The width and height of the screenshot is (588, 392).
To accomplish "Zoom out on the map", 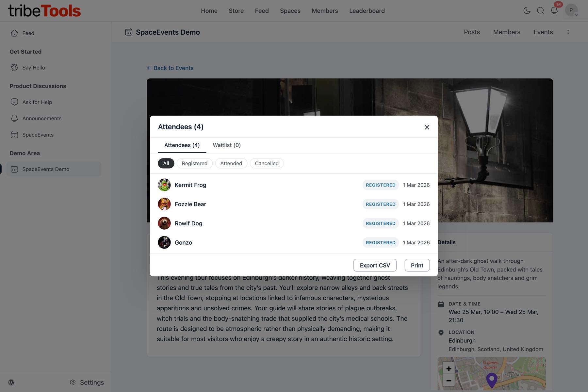I will pos(449,381).
